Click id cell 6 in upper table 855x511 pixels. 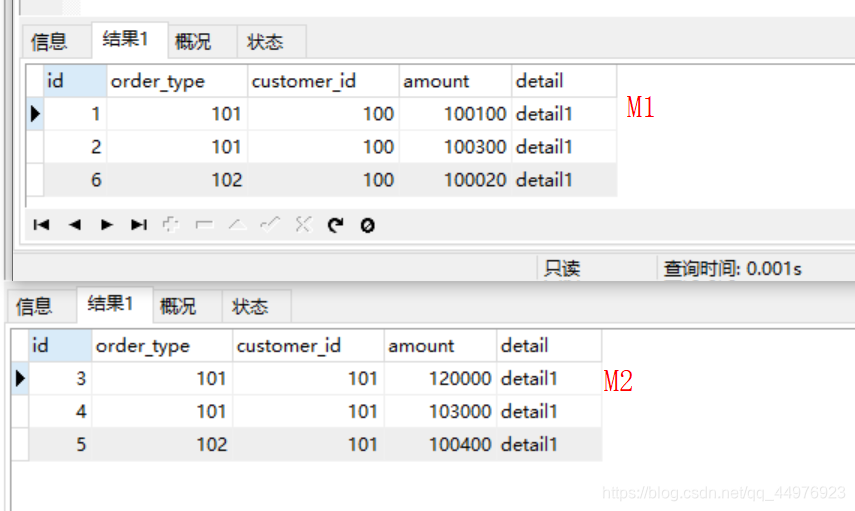click(75, 180)
